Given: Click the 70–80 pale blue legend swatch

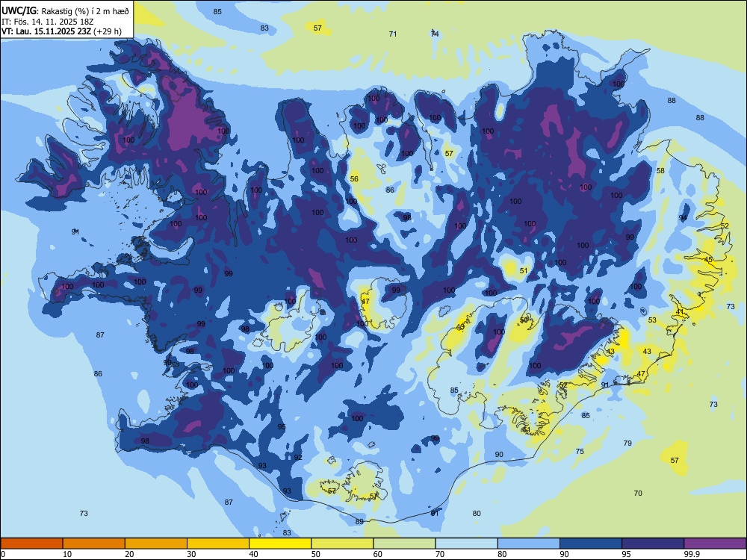Looking at the screenshot, I should 466,544.
